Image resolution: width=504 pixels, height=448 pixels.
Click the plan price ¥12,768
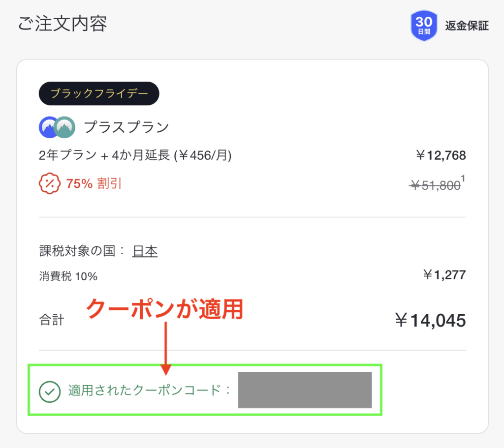point(441,156)
